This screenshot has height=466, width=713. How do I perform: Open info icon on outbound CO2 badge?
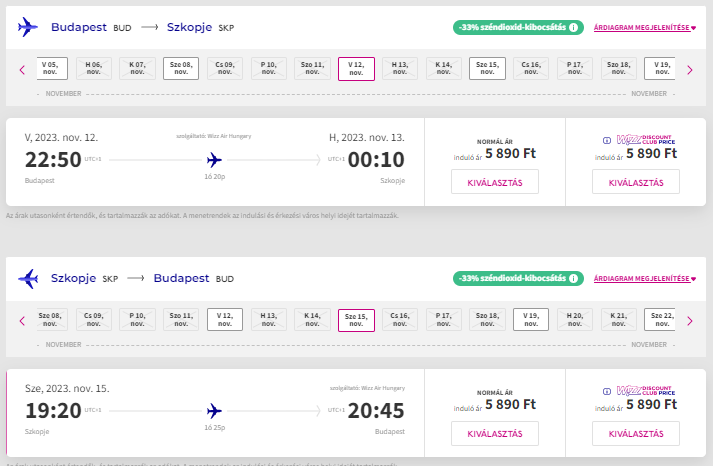click(574, 27)
